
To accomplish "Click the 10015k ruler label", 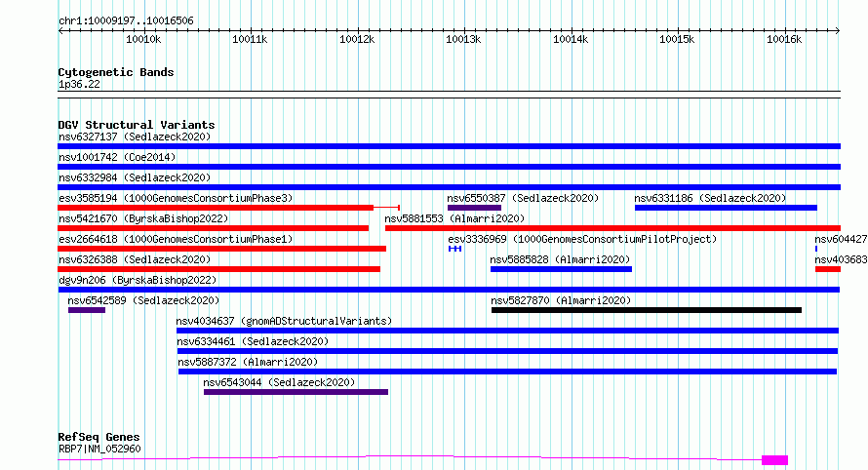I will click(x=677, y=39).
